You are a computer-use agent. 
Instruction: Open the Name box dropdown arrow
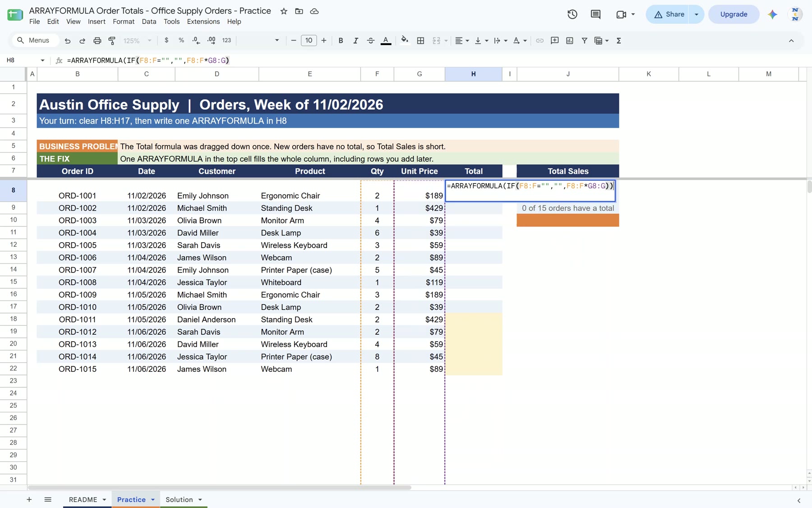[42, 60]
